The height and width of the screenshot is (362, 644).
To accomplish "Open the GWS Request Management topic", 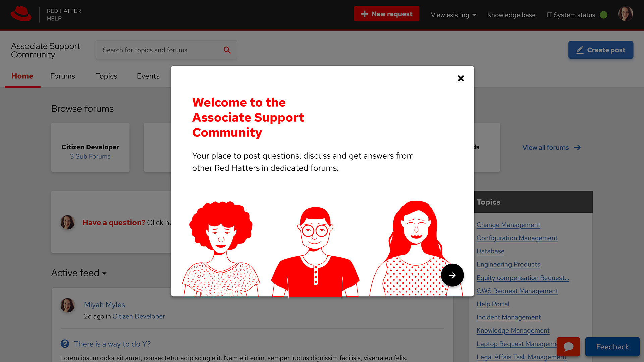I will click(x=517, y=291).
